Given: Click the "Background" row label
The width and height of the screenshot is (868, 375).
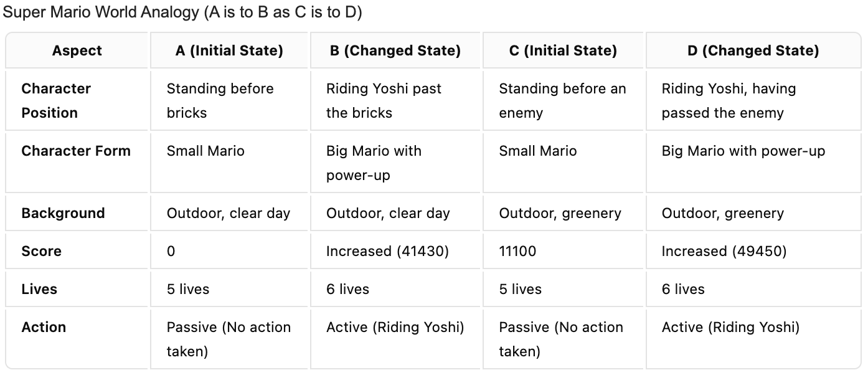Looking at the screenshot, I should coord(63,213).
